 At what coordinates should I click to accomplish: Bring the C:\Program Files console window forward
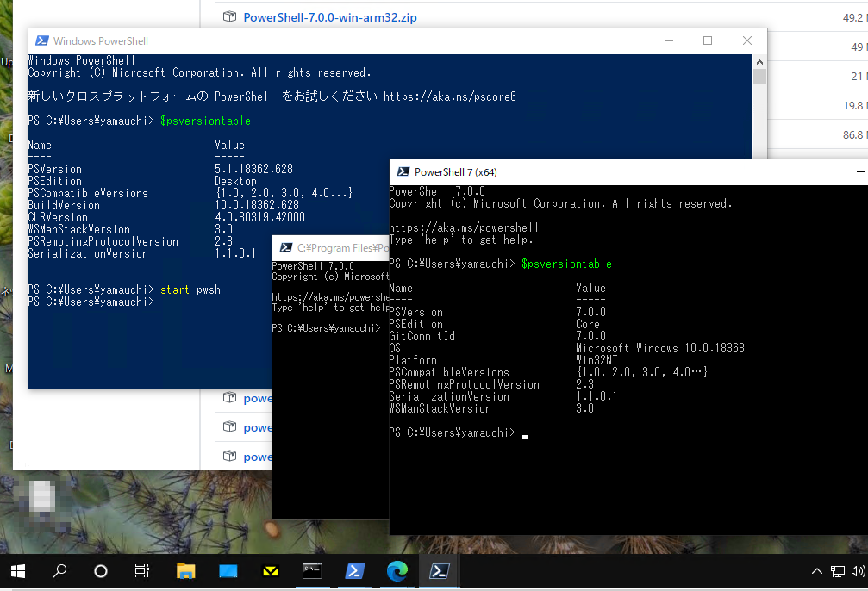(x=330, y=248)
